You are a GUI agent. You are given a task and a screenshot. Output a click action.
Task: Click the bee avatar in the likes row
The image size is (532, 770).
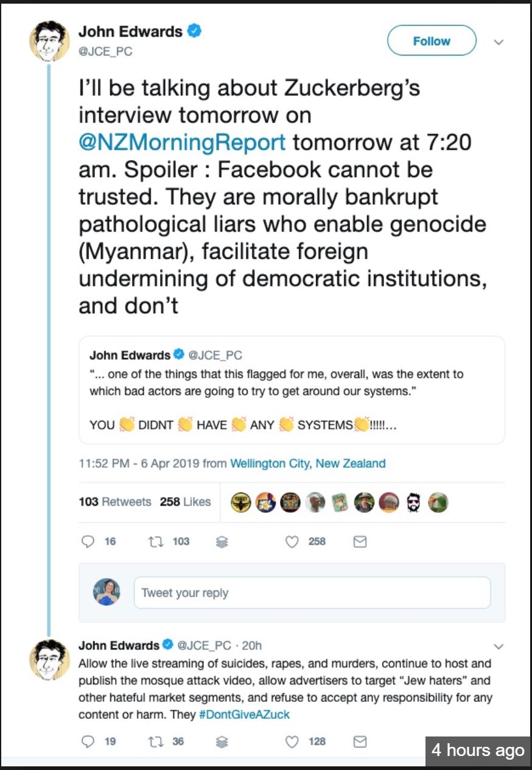click(240, 502)
